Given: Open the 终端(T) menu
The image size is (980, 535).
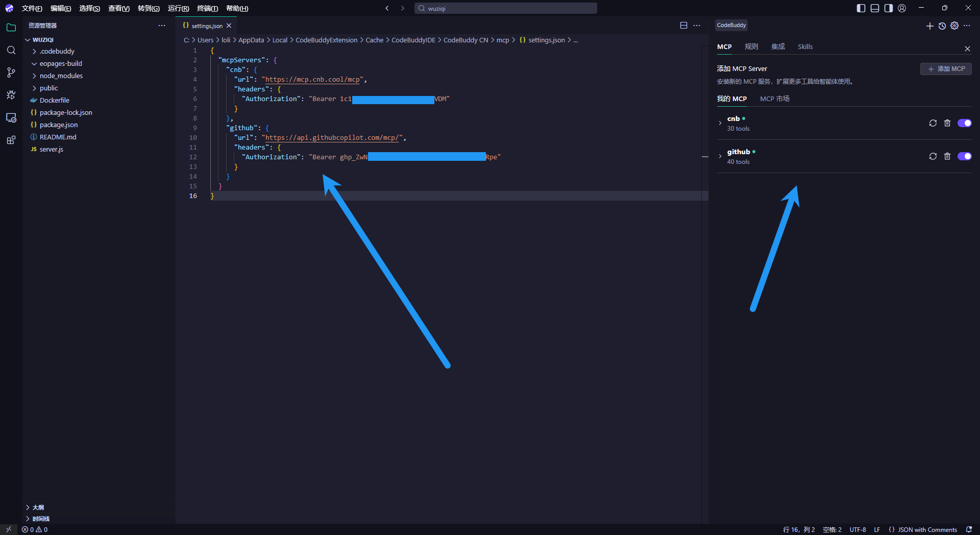Looking at the screenshot, I should [207, 8].
